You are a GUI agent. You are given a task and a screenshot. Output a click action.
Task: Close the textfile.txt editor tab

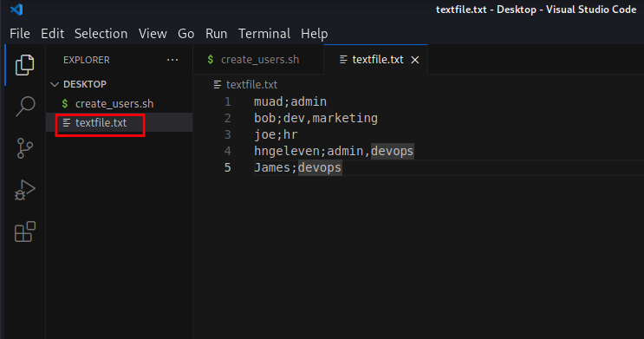coord(415,60)
